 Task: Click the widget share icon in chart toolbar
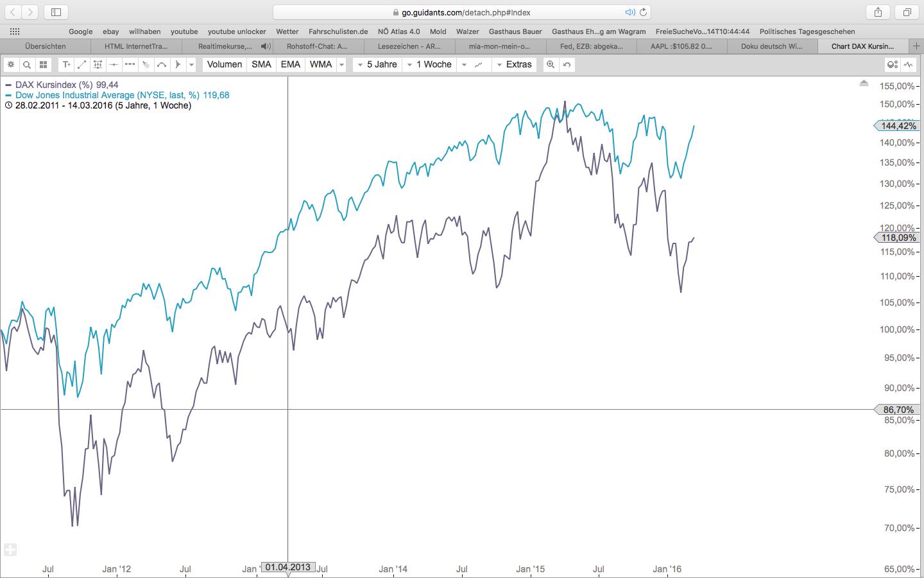coord(892,64)
